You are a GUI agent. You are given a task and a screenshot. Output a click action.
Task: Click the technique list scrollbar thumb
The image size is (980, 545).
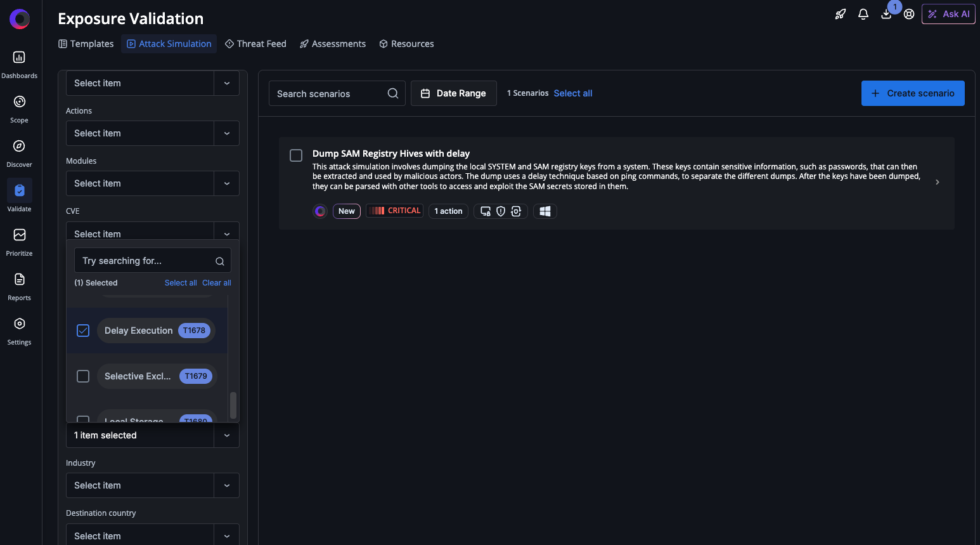(233, 405)
